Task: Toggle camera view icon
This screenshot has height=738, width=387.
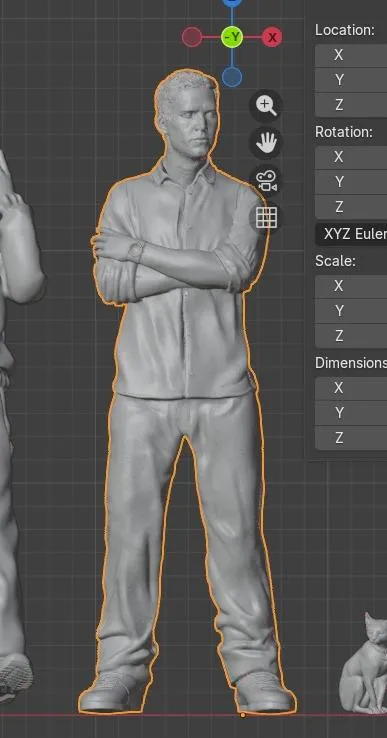Action: (266, 180)
